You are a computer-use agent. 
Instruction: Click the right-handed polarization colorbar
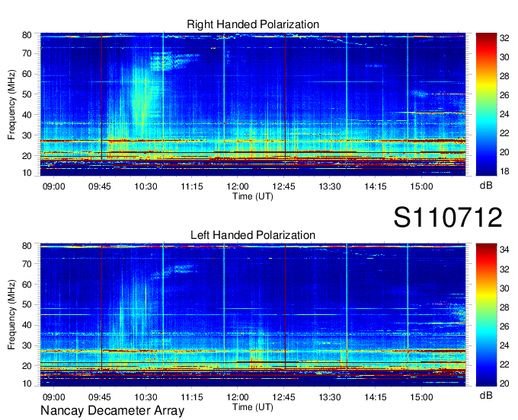tap(486, 104)
